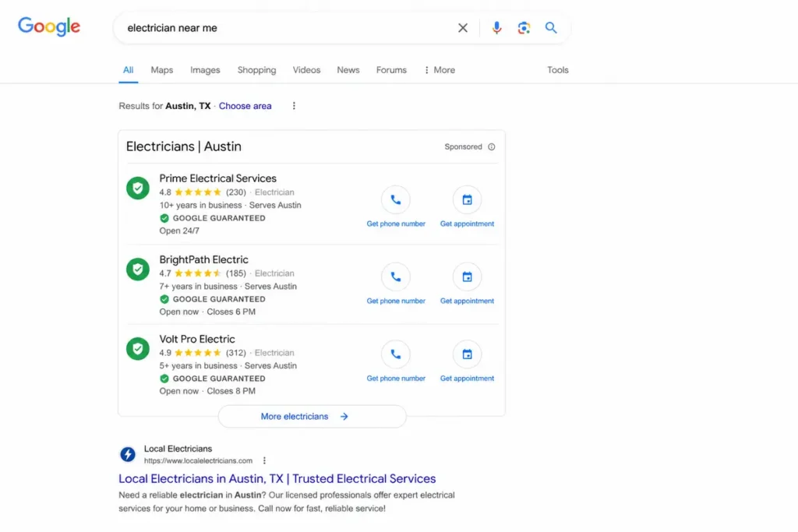Click the phone icon for BrightPath Electric
Screen dimensions: 798x532
[x=395, y=277]
